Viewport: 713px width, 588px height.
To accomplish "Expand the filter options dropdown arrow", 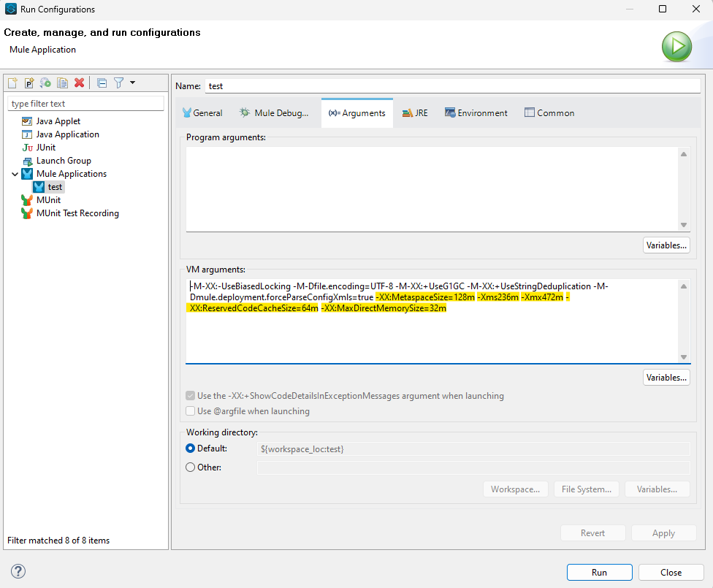I will coord(132,83).
